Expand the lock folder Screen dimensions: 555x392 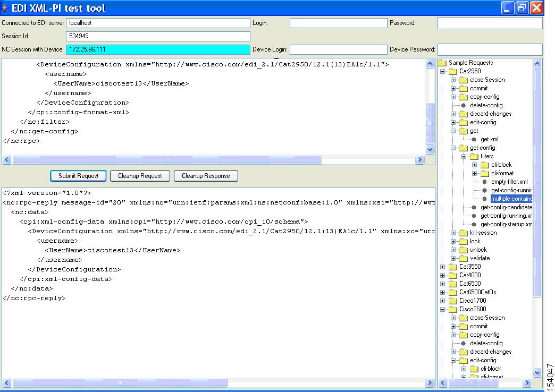coord(453,241)
